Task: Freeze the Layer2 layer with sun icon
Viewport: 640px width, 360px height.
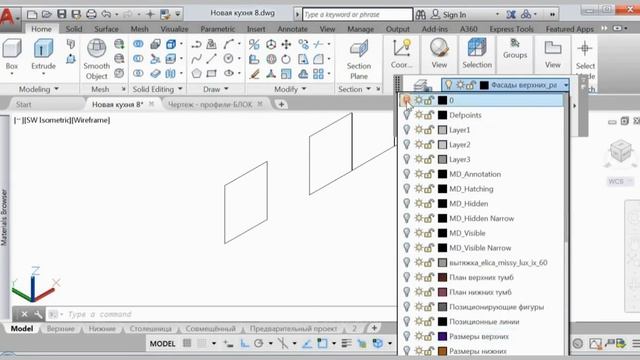Action: pyautogui.click(x=418, y=144)
